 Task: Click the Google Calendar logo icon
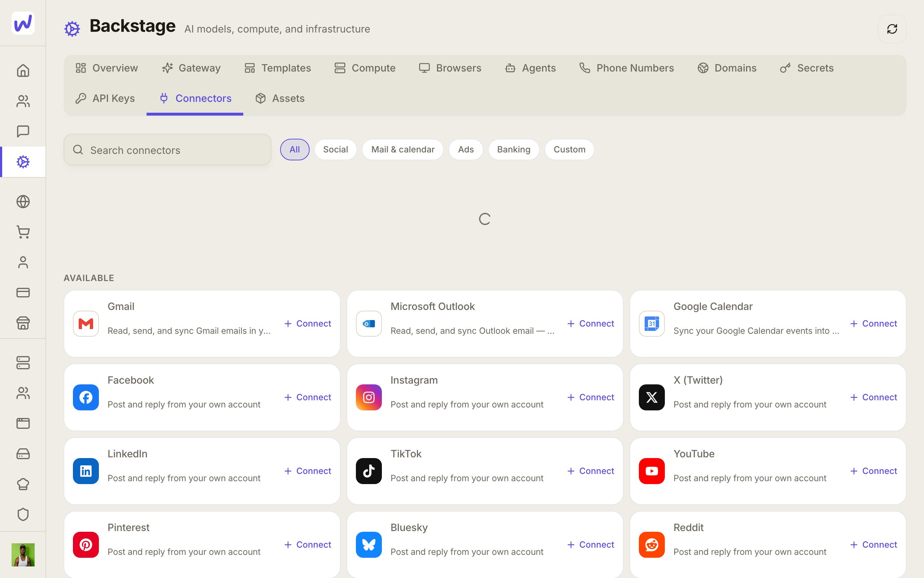[x=652, y=324]
